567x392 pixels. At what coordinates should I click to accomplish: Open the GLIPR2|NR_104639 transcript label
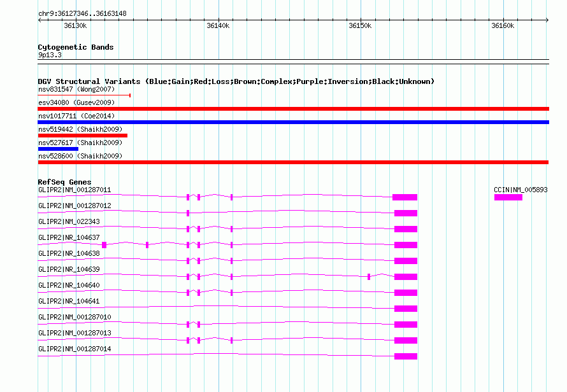[x=69, y=270]
